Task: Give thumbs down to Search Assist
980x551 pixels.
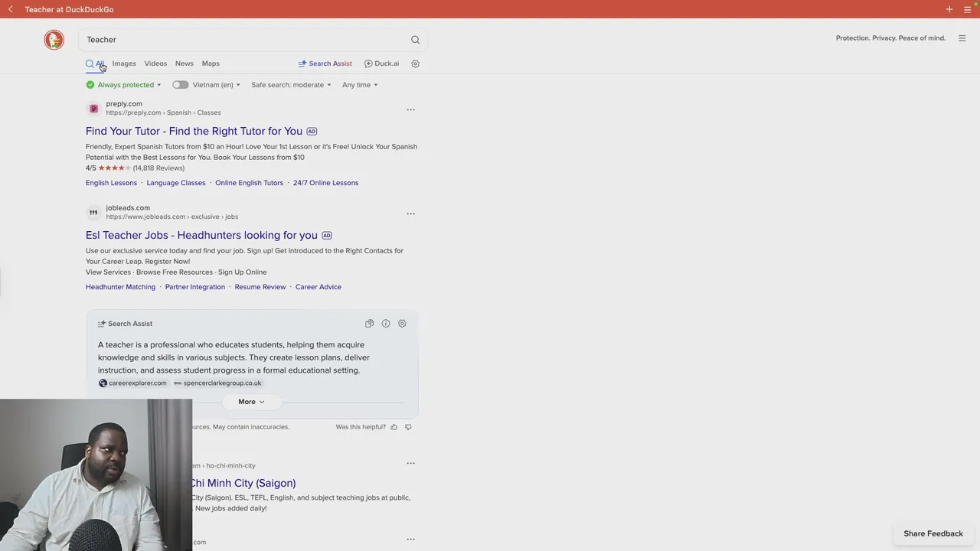Action: pyautogui.click(x=408, y=427)
